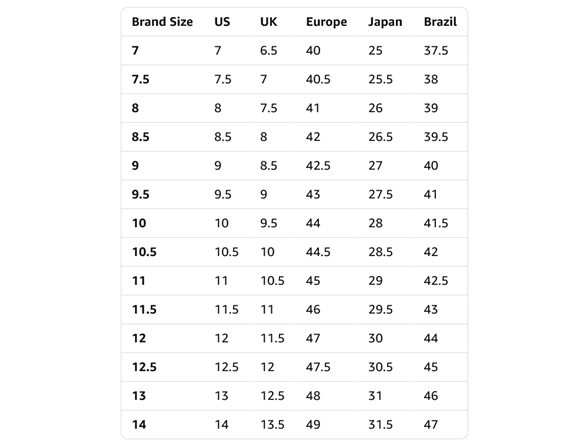Select Brand Size 14 row label
Viewport: 588px width, 441px height.
pyautogui.click(x=139, y=425)
